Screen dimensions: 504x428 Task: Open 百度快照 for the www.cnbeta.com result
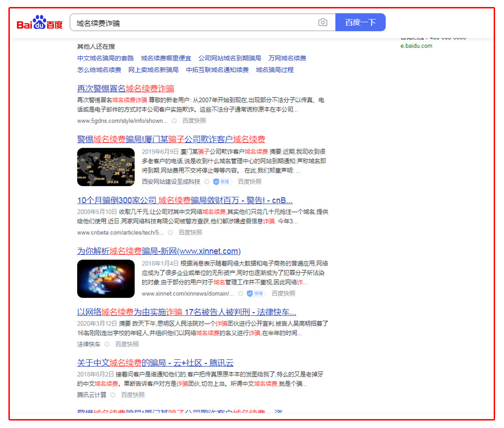(x=190, y=232)
